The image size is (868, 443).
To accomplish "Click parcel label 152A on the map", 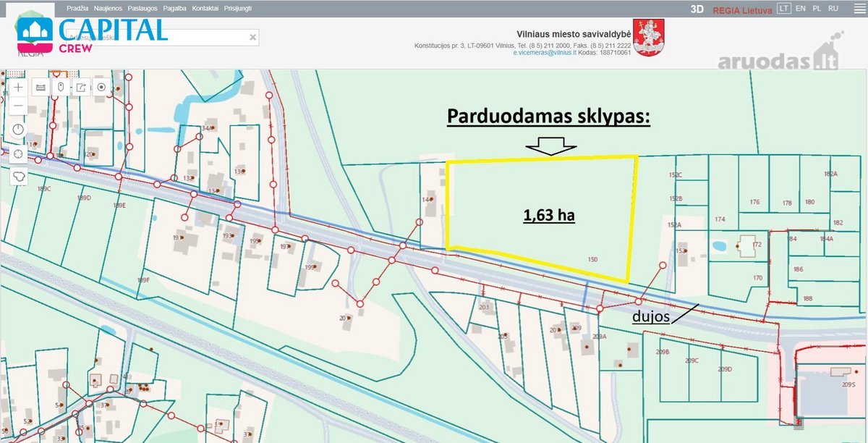I will click(x=674, y=225).
